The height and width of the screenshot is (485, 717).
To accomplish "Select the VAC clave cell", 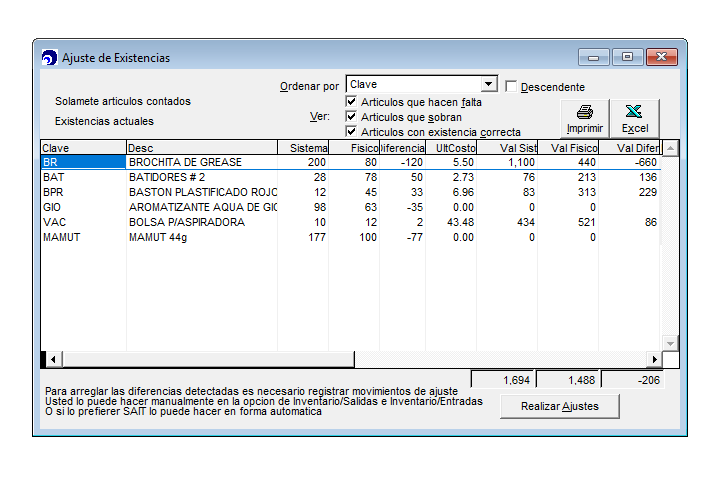I will pos(83,222).
